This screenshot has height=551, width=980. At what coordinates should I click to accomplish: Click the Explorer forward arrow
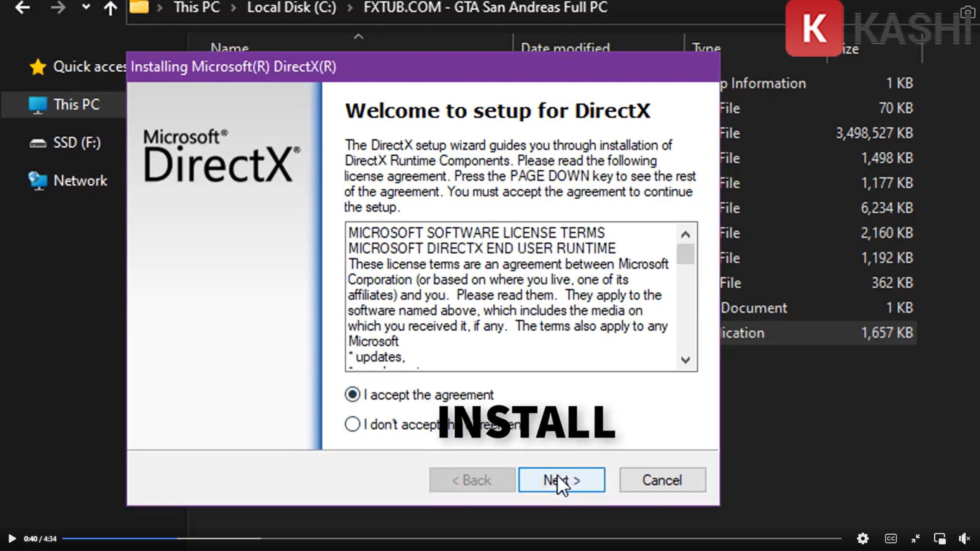[58, 8]
